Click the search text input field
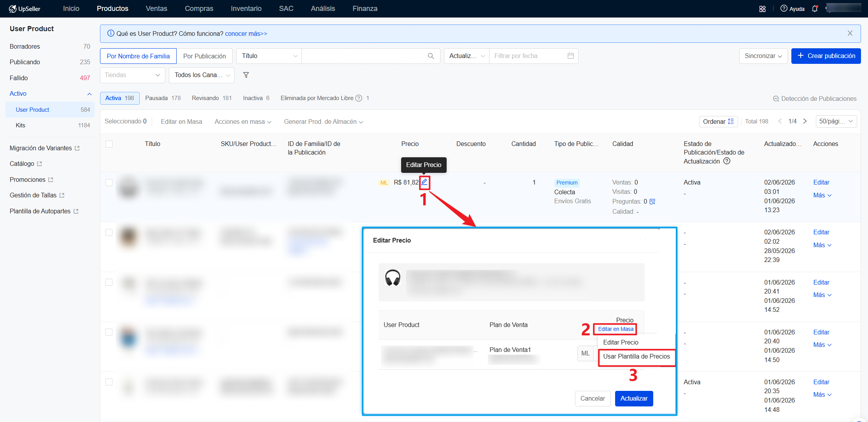 click(x=365, y=56)
